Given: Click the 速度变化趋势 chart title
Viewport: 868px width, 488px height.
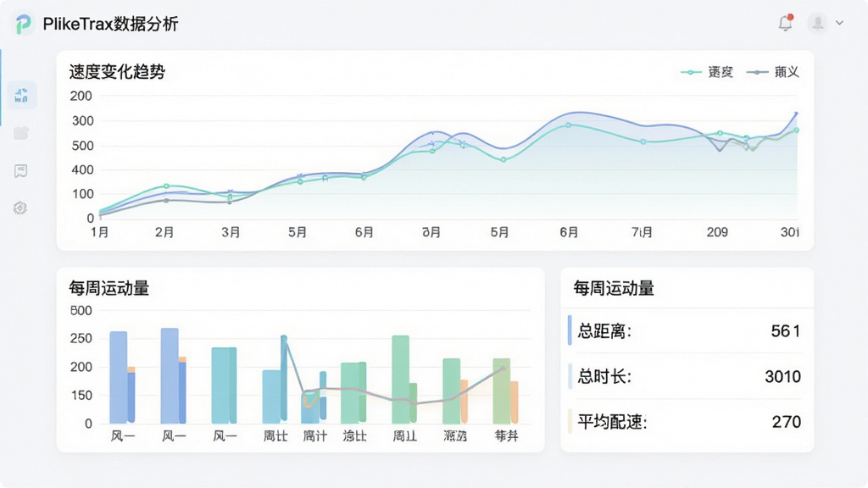Looking at the screenshot, I should (x=117, y=72).
